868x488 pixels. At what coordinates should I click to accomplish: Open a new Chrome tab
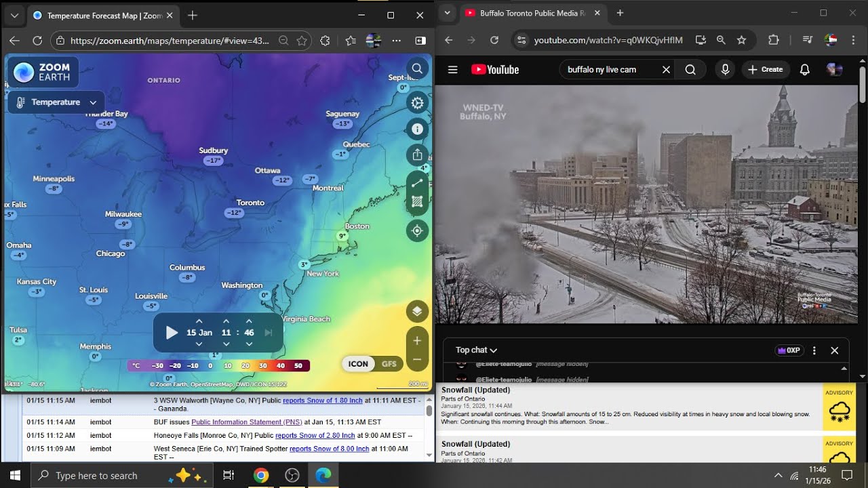click(x=620, y=13)
